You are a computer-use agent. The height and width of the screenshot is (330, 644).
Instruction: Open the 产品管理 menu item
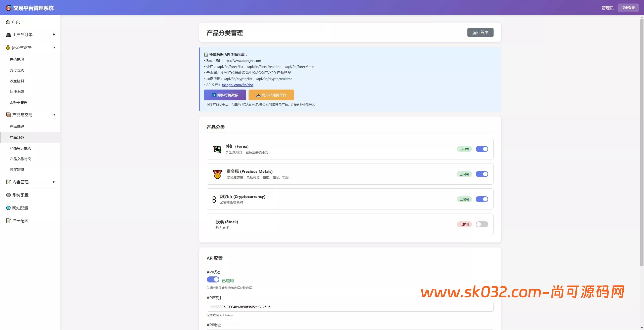point(17,127)
